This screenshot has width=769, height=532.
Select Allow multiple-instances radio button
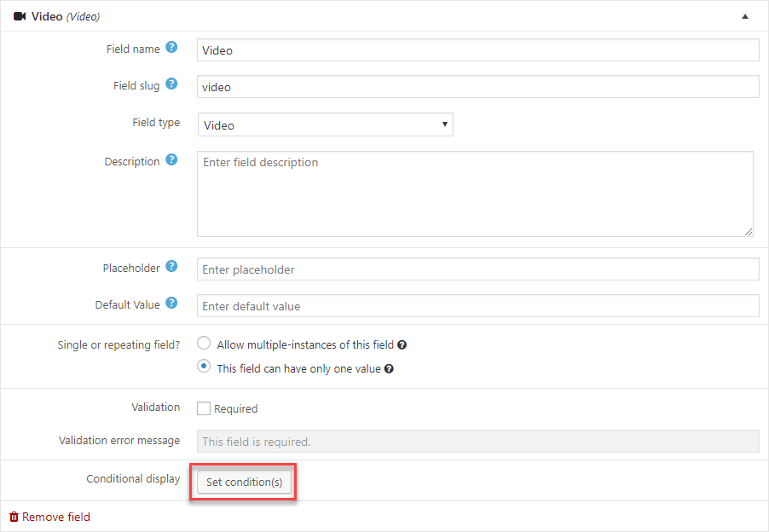coord(204,344)
